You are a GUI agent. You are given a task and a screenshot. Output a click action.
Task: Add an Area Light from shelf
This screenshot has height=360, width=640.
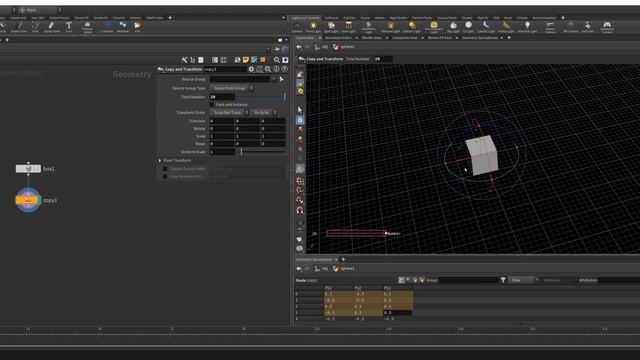pos(349,27)
